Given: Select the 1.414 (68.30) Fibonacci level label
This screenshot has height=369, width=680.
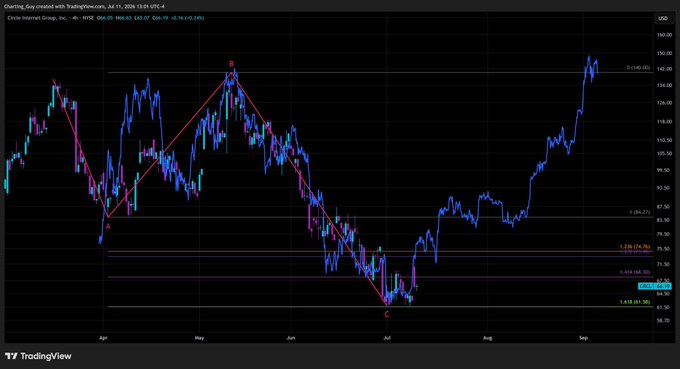Looking at the screenshot, I should tap(635, 272).
